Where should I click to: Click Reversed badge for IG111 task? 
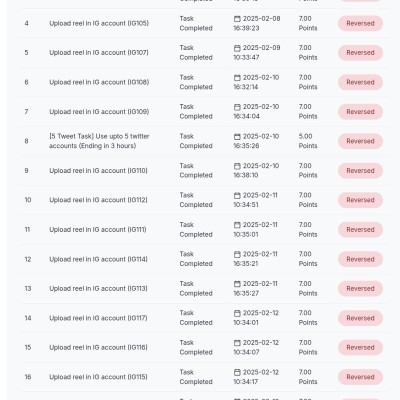[x=360, y=230]
